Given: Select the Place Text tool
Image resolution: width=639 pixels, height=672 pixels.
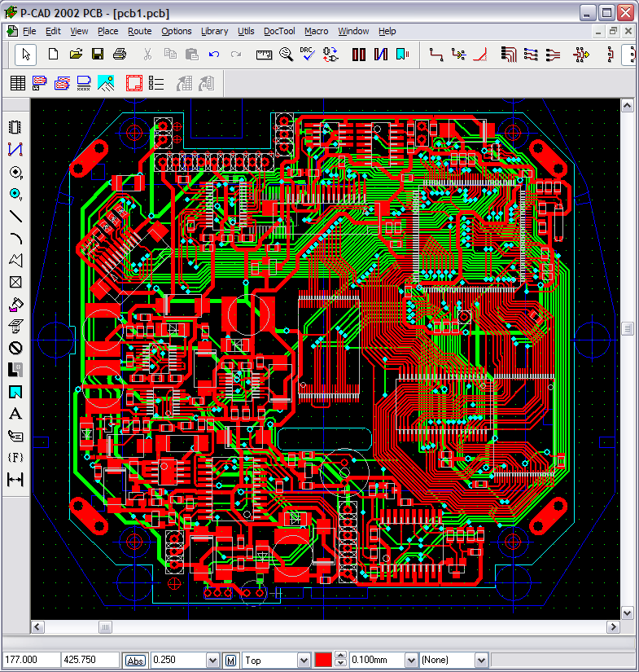Looking at the screenshot, I should [15, 414].
